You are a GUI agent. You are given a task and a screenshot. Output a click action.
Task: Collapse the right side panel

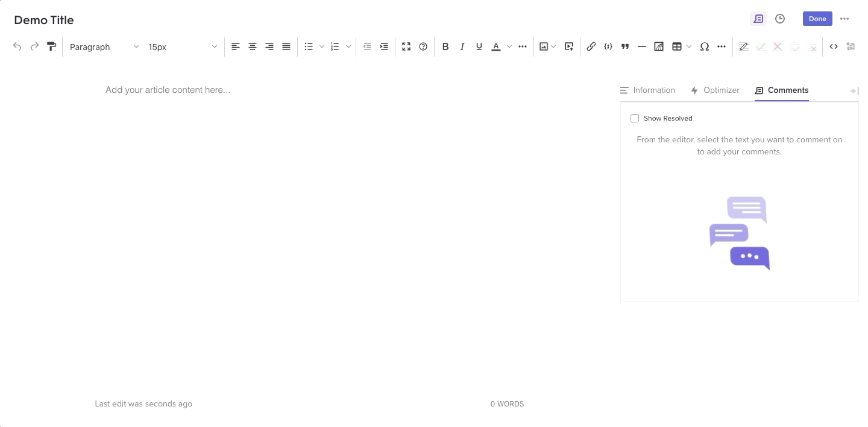pos(854,91)
